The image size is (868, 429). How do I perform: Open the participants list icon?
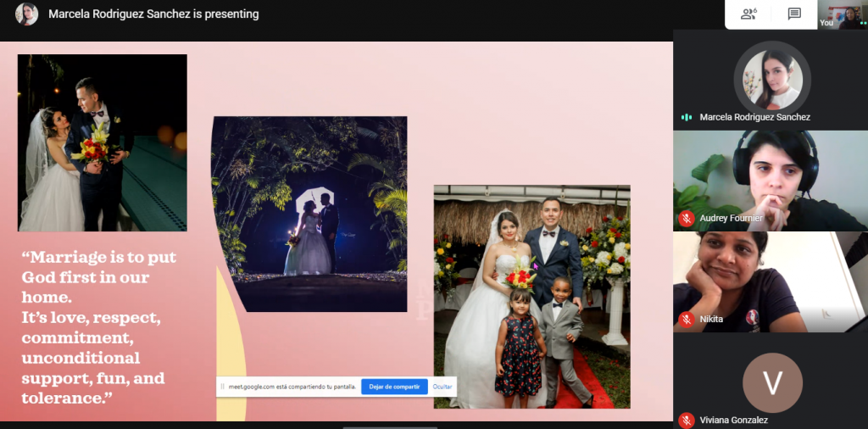click(748, 14)
